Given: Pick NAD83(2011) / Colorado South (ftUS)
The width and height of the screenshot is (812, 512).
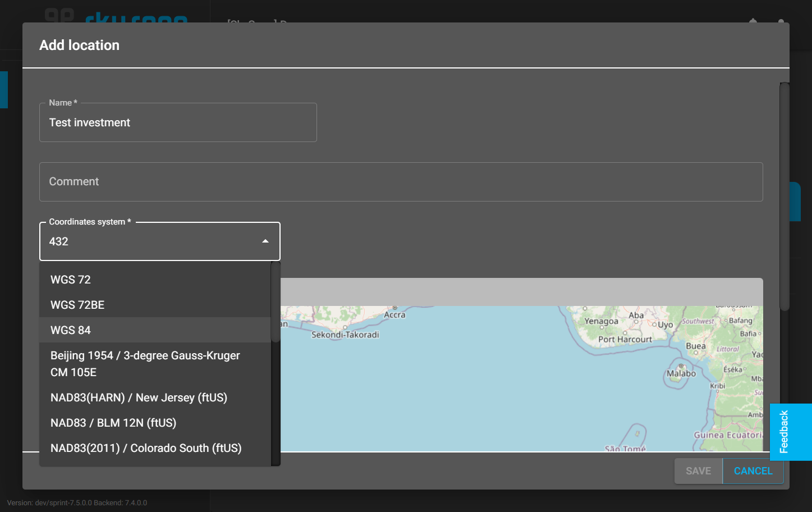Looking at the screenshot, I should (x=155, y=448).
